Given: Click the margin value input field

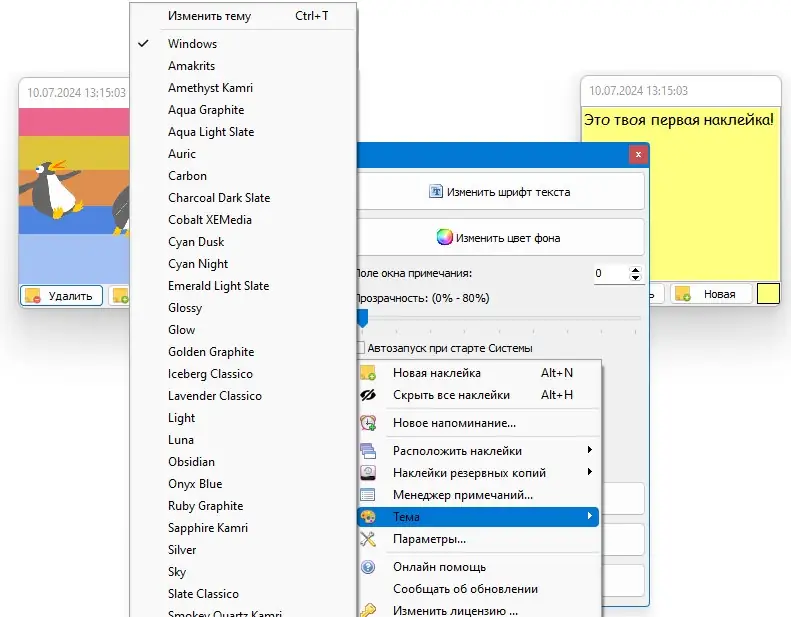Looking at the screenshot, I should point(611,273).
